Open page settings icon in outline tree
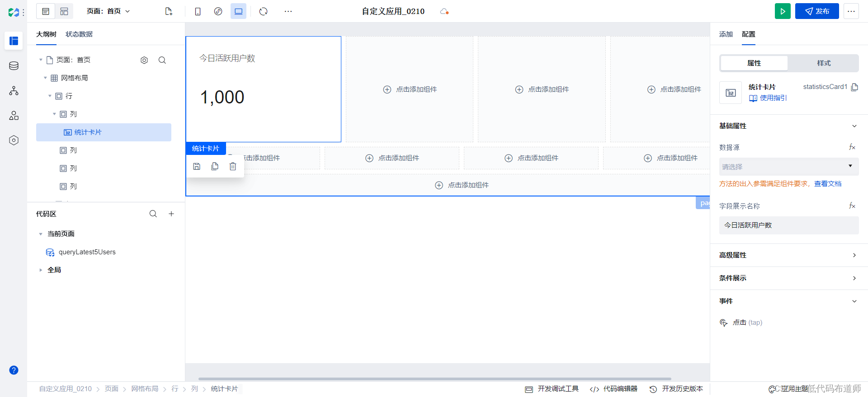 click(x=144, y=60)
